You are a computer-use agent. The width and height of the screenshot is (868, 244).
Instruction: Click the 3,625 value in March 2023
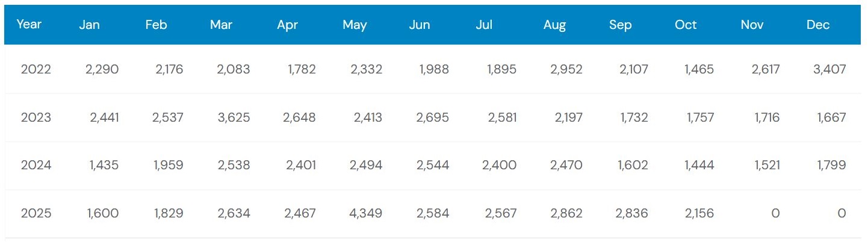point(234,117)
